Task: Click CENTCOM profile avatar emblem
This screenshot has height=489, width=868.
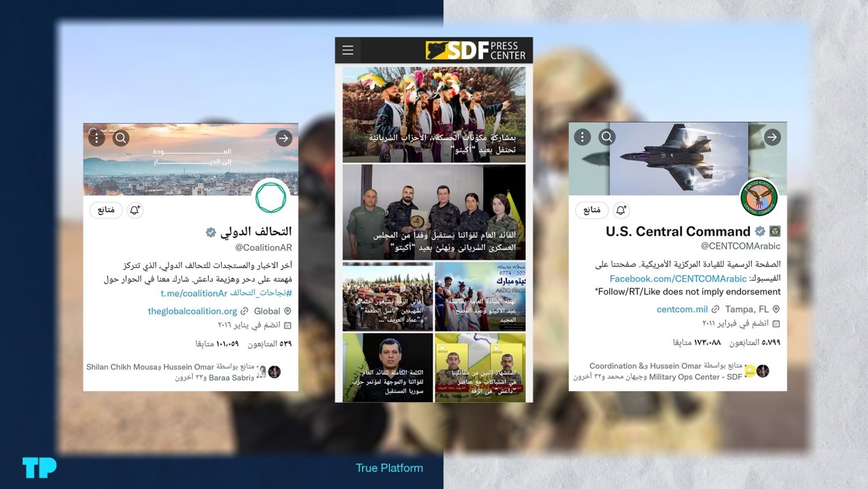Action: pyautogui.click(x=759, y=199)
